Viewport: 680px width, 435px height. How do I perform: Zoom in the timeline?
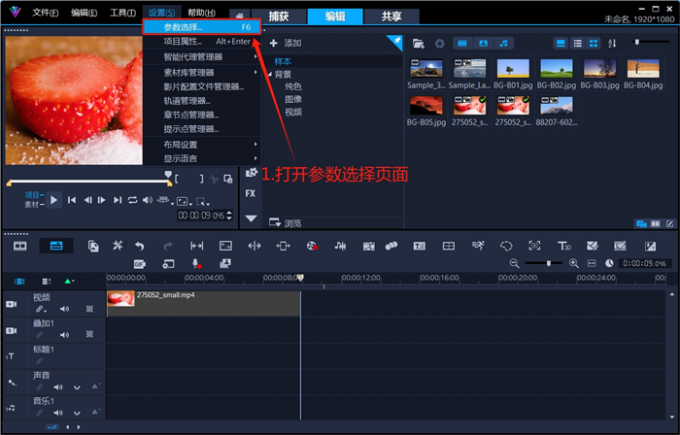click(573, 263)
